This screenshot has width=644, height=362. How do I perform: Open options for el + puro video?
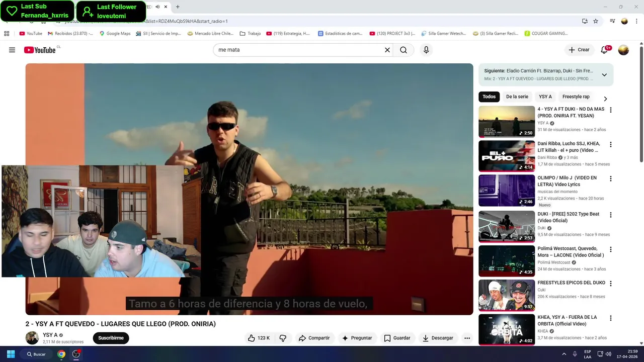point(611,144)
